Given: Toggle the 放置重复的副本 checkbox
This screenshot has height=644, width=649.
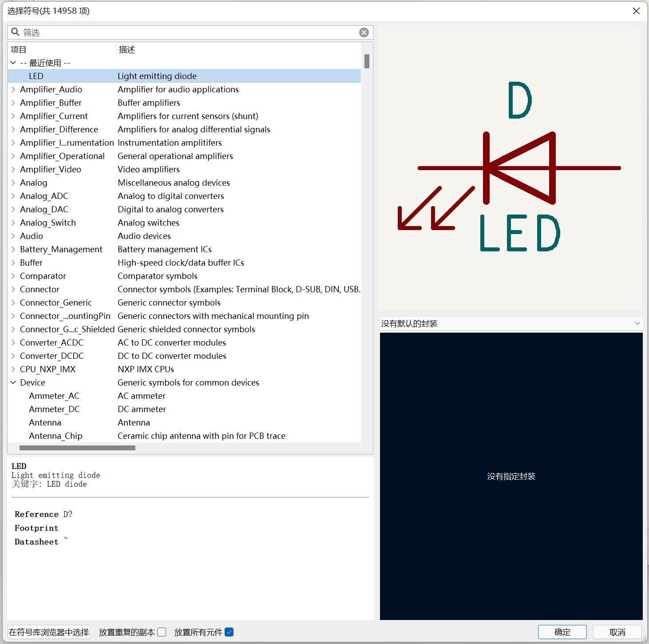Looking at the screenshot, I should point(162,632).
